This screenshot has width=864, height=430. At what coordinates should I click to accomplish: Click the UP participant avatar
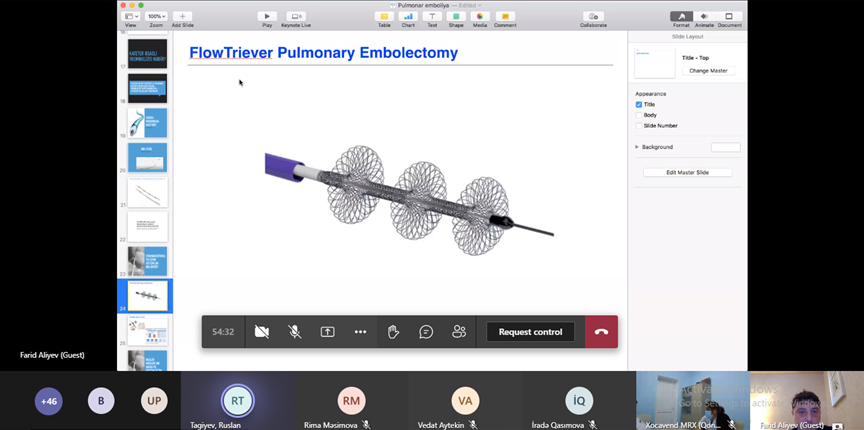coord(154,401)
